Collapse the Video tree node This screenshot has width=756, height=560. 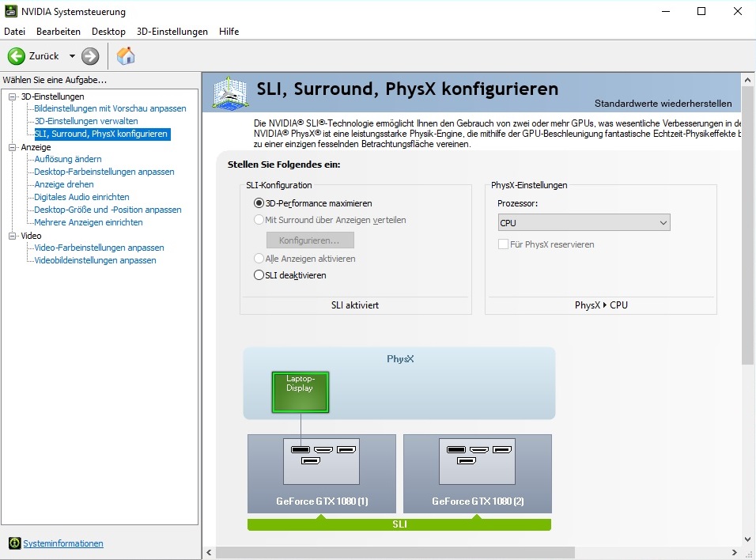[13, 236]
